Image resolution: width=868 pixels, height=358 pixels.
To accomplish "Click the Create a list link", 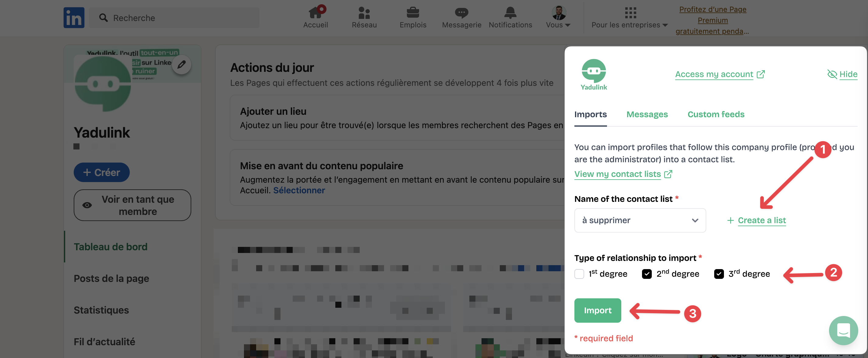I will coord(761,220).
